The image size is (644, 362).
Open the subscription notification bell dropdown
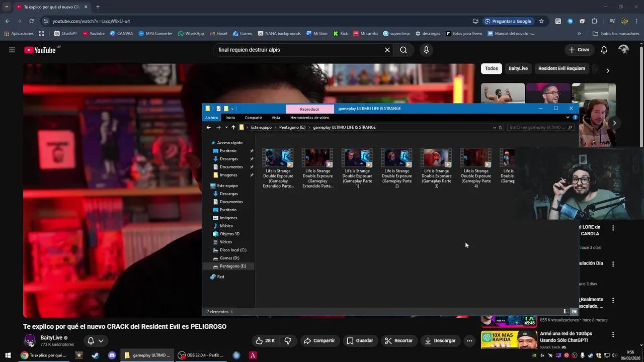click(95, 341)
